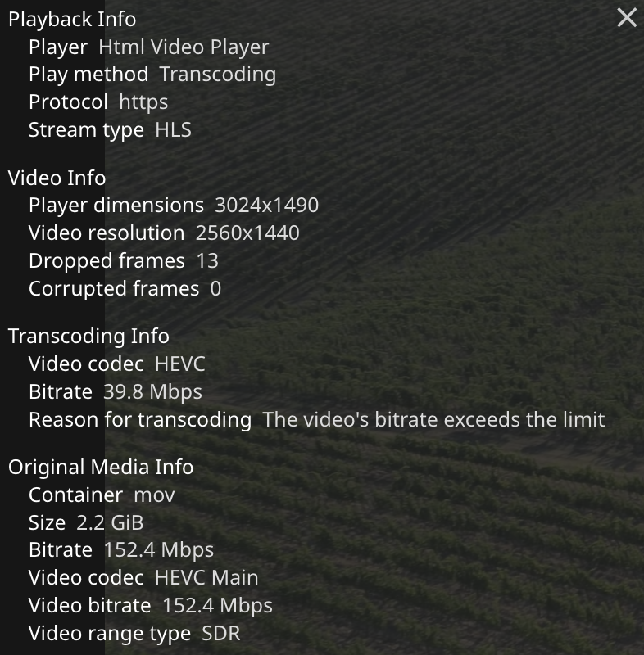Click the player dimensions value 3024x1490

[x=266, y=206]
